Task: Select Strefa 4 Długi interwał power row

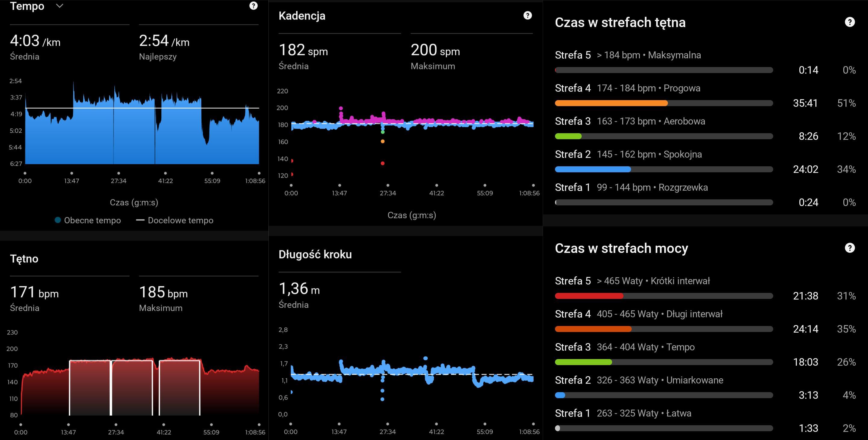Action: pos(639,314)
